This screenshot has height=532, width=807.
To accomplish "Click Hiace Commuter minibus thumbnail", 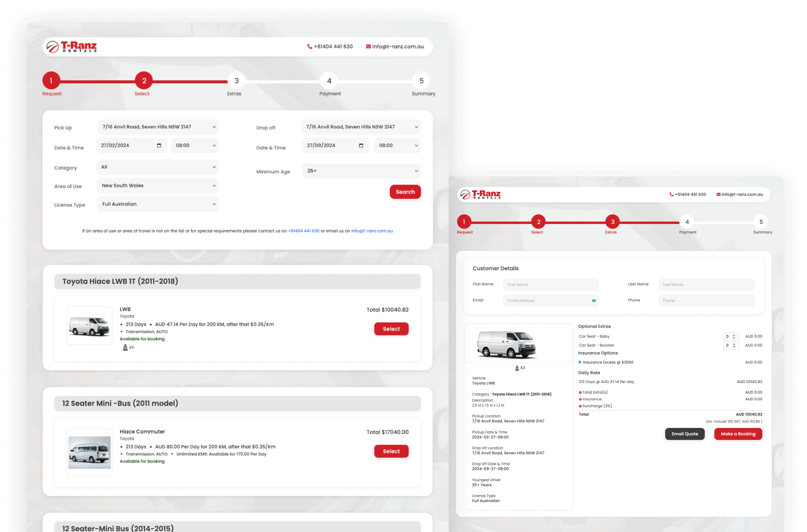I will (89, 452).
